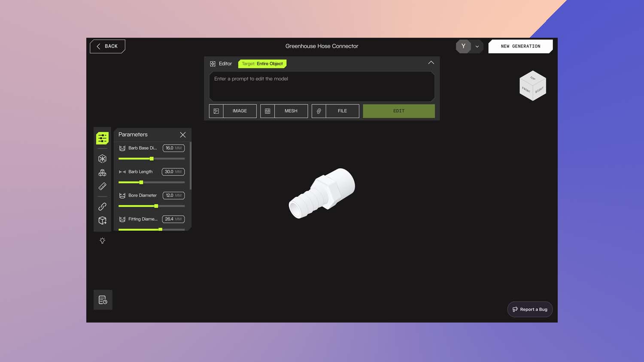The image size is (644, 362).
Task: Click the view orientation cube
Action: pyautogui.click(x=533, y=86)
